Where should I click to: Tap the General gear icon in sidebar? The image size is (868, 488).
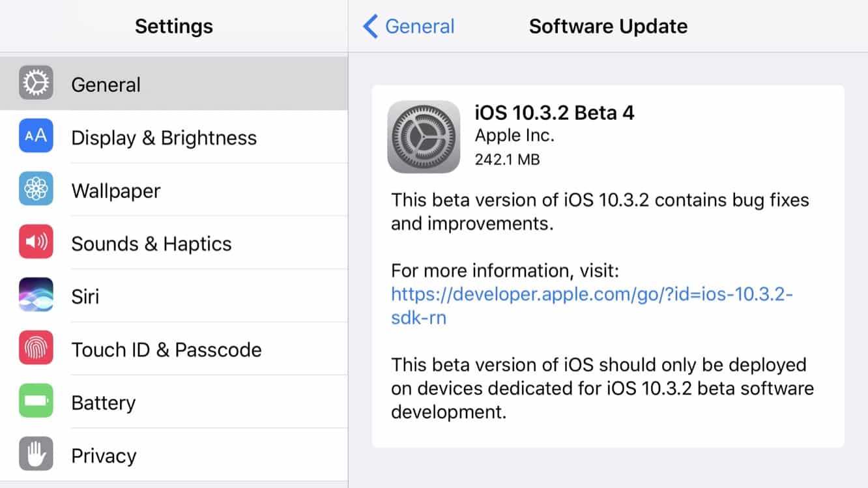click(x=36, y=83)
